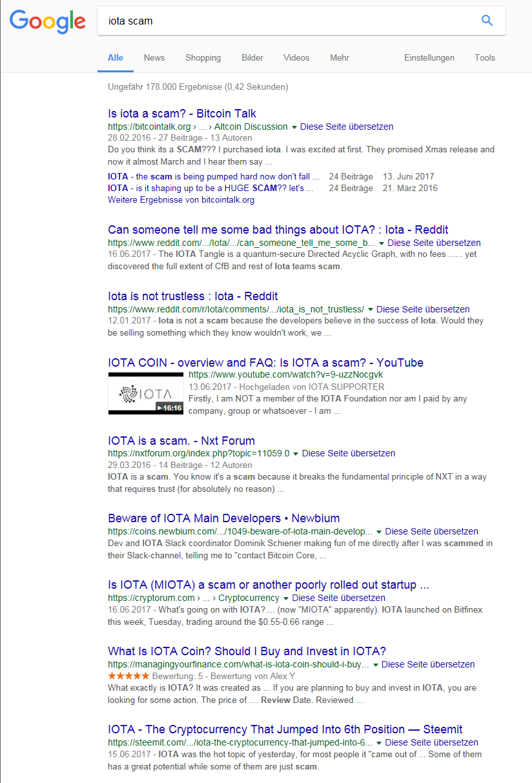Click the blue search magnifier icon
532x783 pixels.
tap(487, 21)
